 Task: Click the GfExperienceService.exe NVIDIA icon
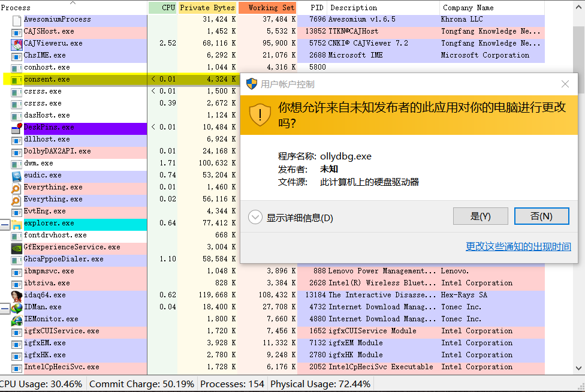click(16, 248)
